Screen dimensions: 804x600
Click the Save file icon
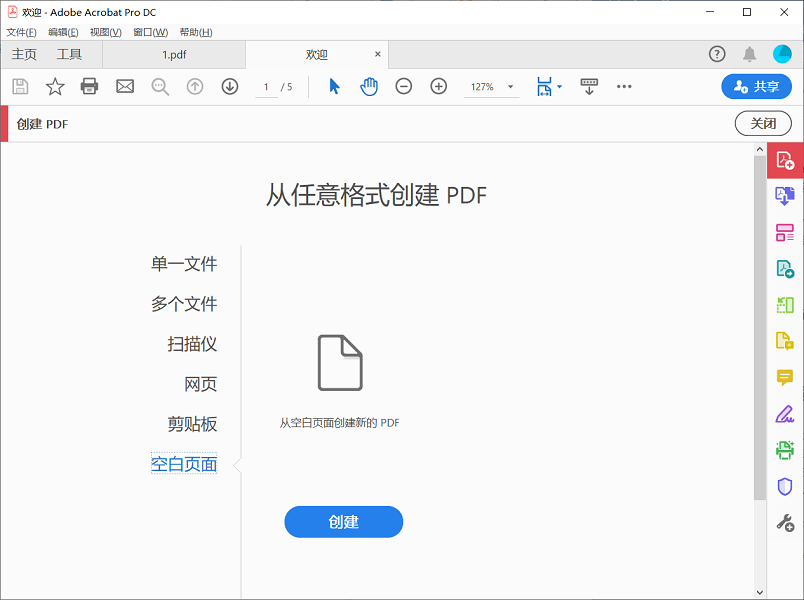pos(21,86)
